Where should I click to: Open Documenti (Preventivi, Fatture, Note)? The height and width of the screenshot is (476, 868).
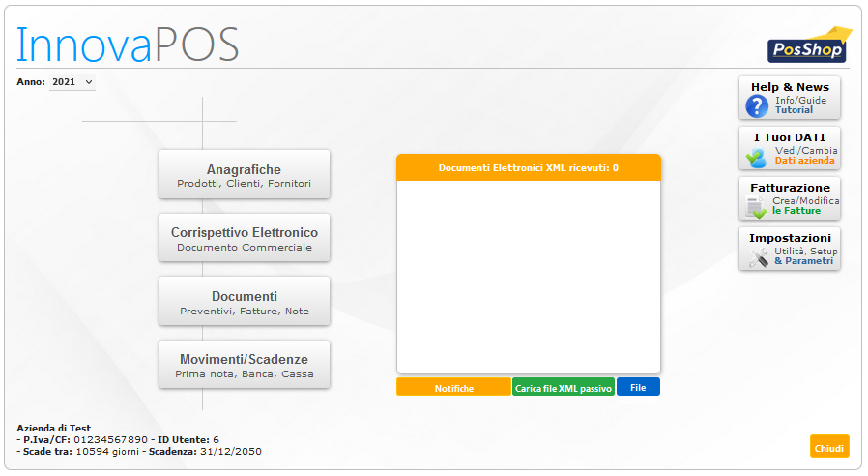click(245, 302)
